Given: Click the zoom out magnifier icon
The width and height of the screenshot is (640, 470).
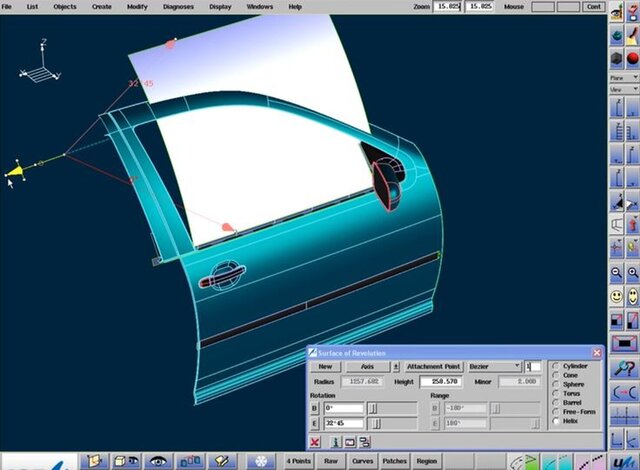Looking at the screenshot, I should click(x=616, y=273).
